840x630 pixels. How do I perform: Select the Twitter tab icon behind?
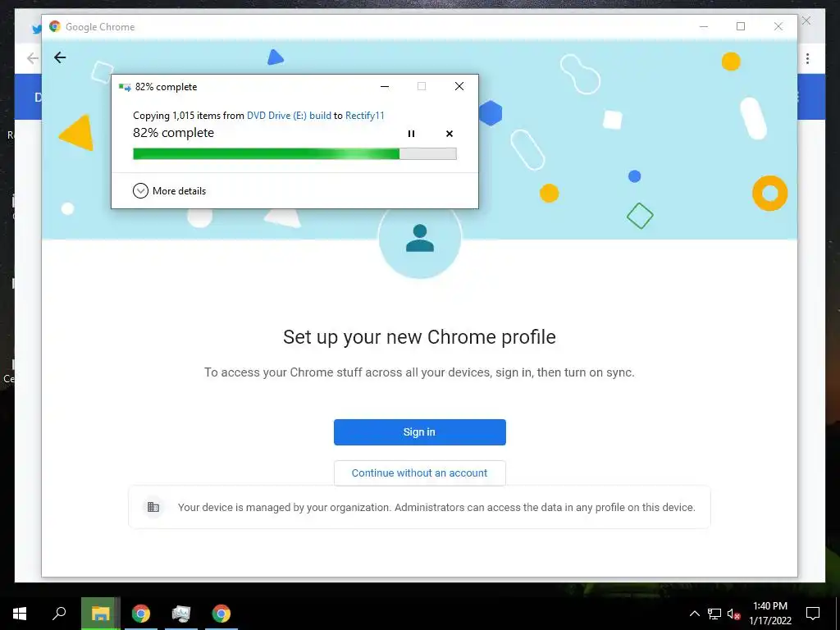pos(36,29)
